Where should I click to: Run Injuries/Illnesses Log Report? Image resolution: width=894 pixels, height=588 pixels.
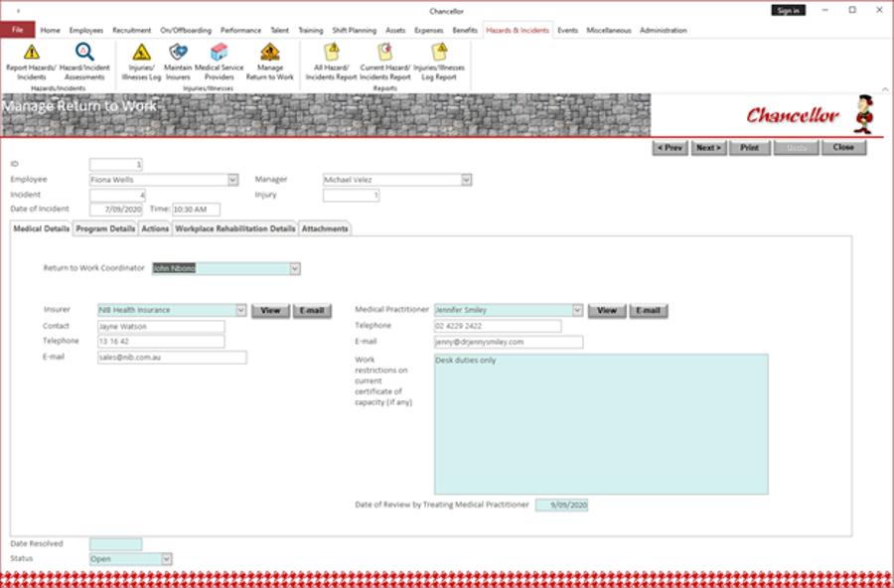pyautogui.click(x=439, y=63)
